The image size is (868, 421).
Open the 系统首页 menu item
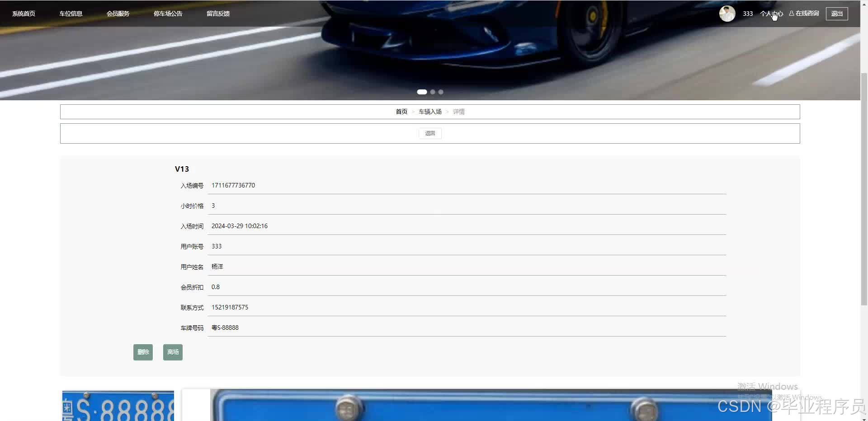[x=24, y=14]
